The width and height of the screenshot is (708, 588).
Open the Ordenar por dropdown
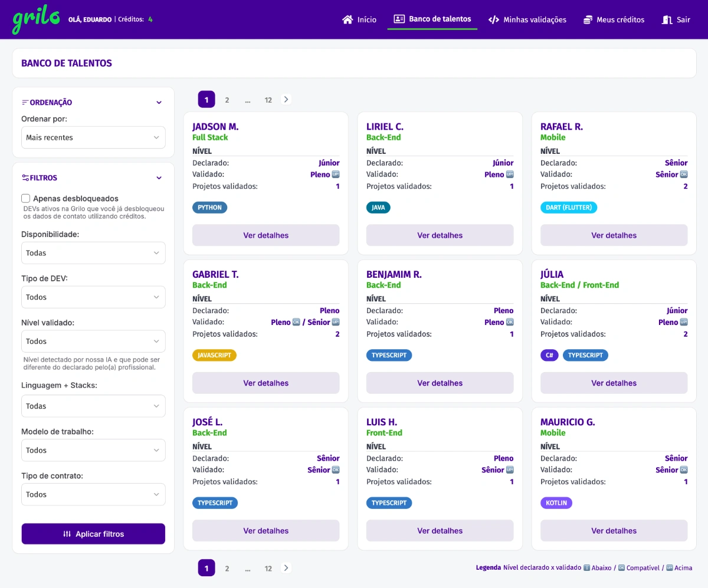93,137
